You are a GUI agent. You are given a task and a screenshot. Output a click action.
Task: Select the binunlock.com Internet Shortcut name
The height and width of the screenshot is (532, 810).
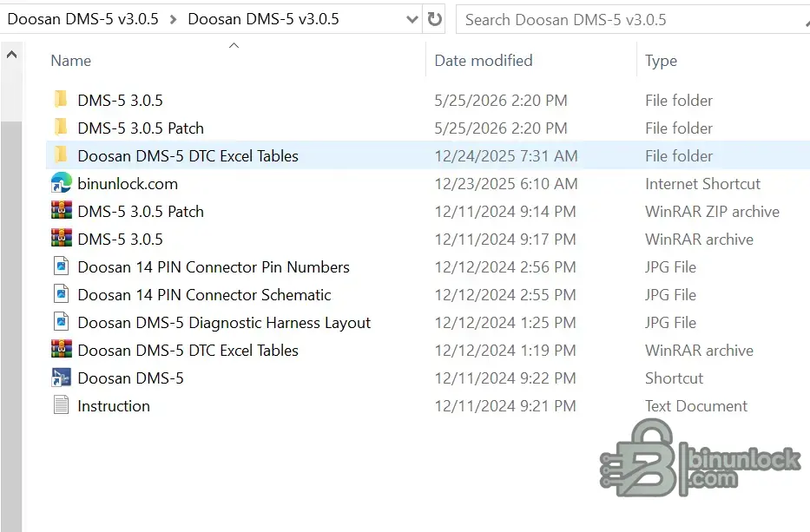pos(128,184)
